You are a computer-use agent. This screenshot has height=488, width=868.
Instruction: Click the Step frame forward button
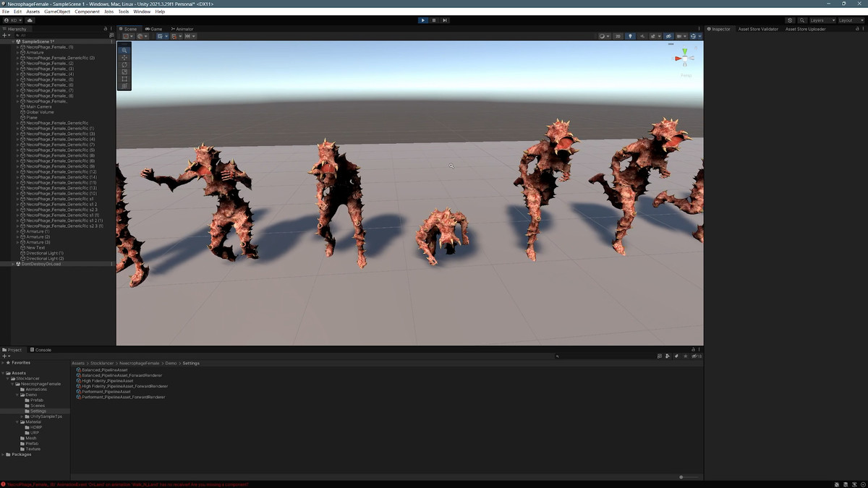pyautogui.click(x=445, y=20)
